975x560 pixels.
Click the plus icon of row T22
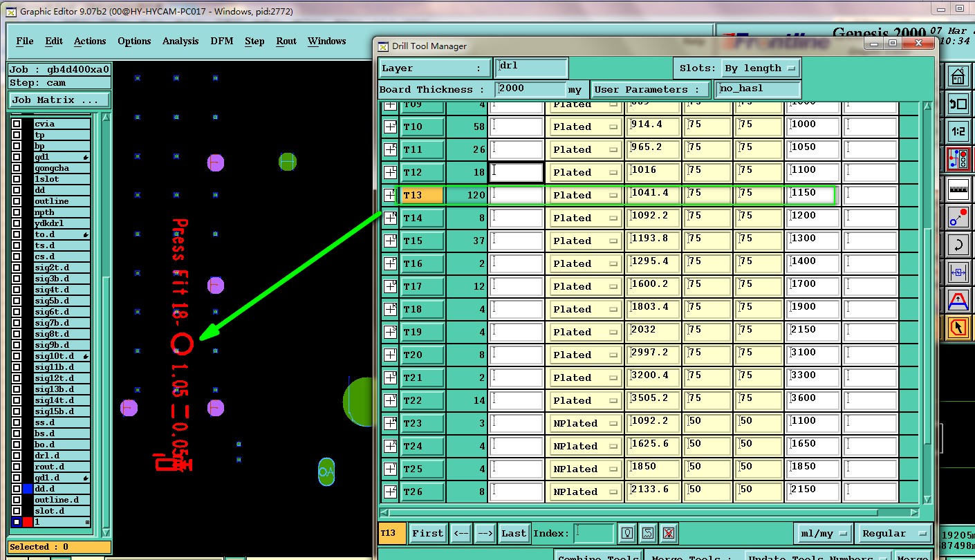(x=390, y=400)
